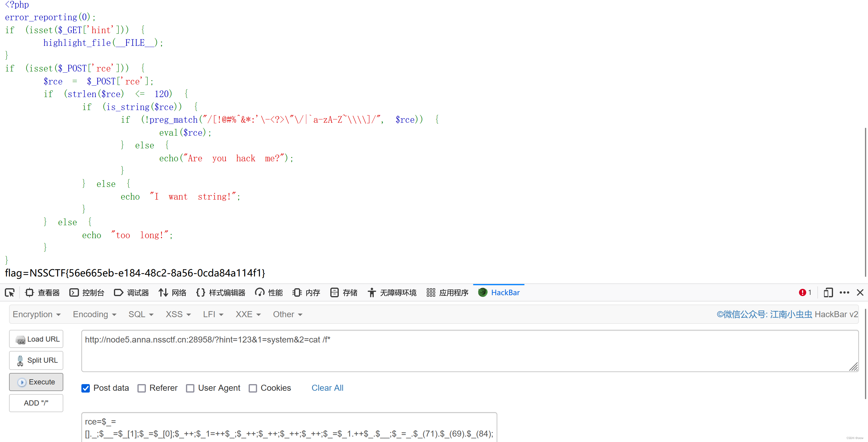Click the Clear All link
Image resolution: width=868 pixels, height=442 pixels.
pos(327,388)
